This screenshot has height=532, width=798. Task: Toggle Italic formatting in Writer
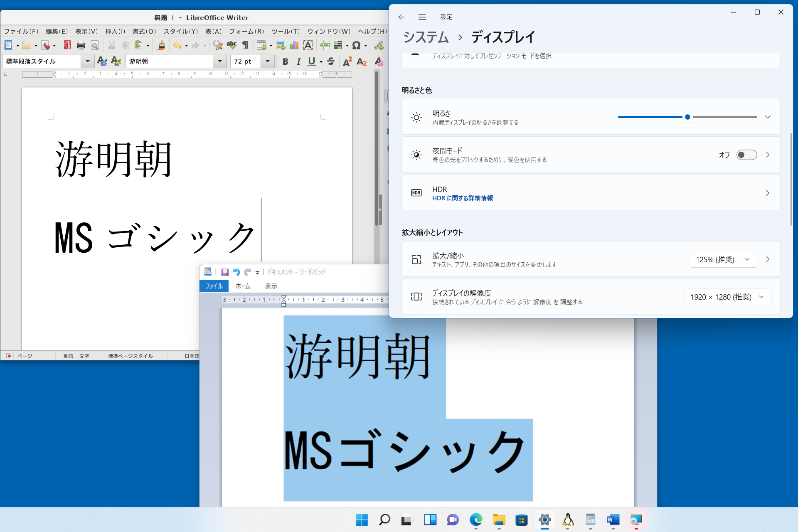tap(298, 62)
